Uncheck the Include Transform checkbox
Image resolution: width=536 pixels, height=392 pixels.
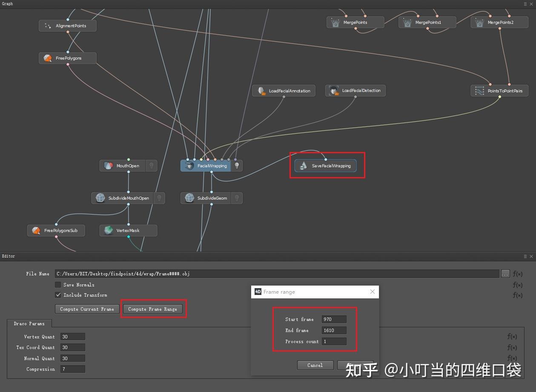click(x=58, y=295)
